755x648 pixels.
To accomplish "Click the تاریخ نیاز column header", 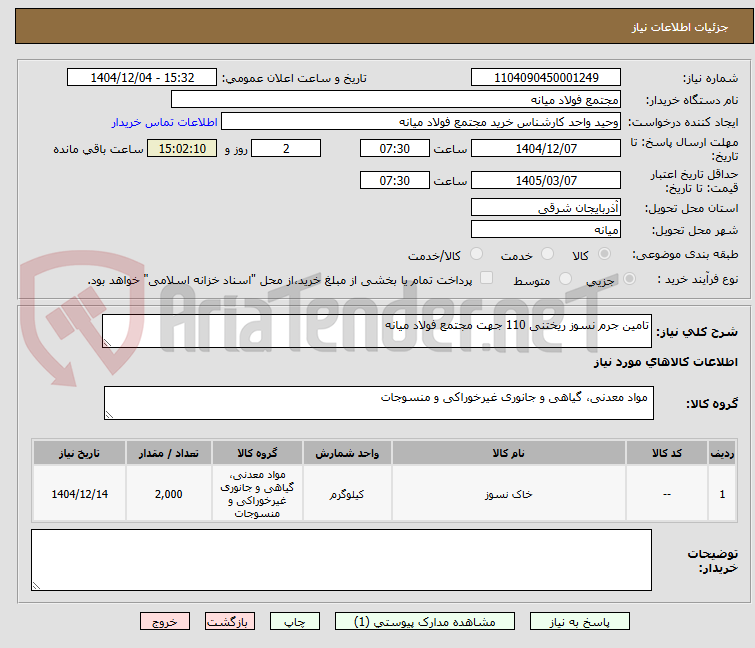I will click(x=79, y=453).
